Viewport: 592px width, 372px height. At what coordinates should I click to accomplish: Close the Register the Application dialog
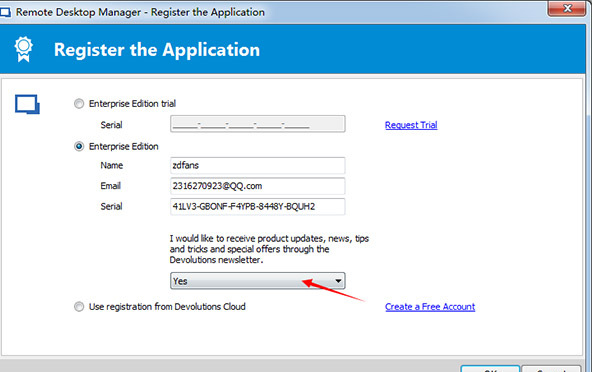tap(567, 8)
